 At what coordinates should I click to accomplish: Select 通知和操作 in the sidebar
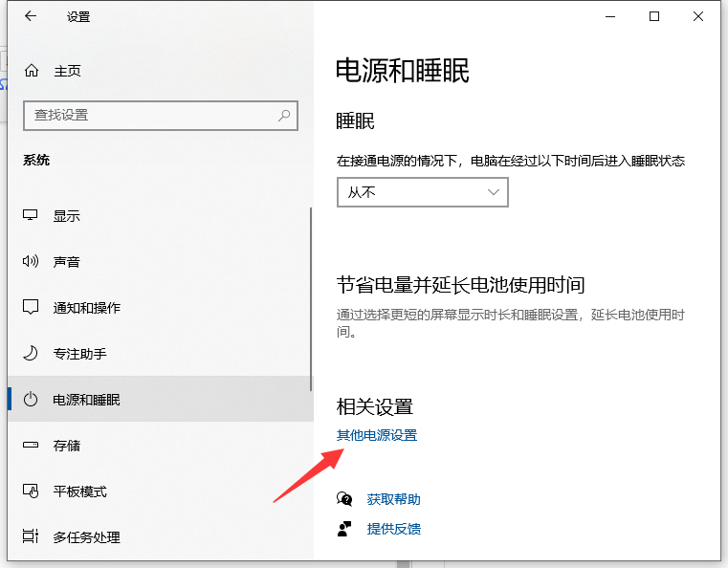click(86, 308)
